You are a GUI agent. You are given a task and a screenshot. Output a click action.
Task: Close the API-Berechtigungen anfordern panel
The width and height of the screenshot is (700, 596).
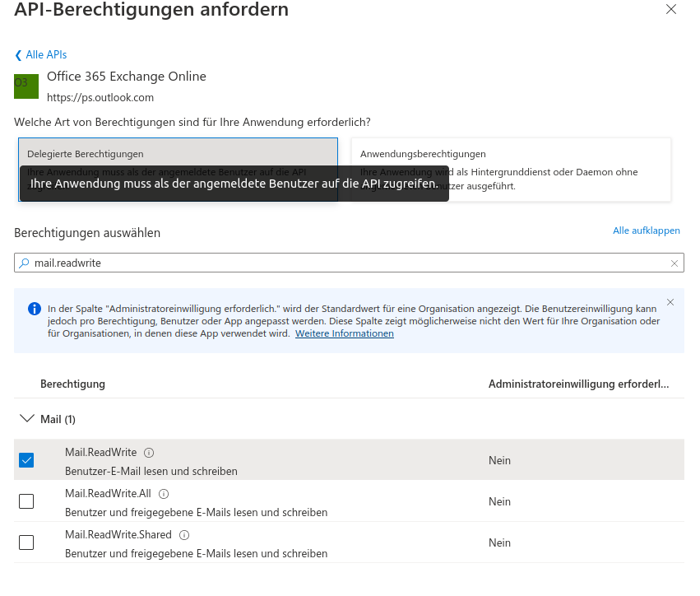tap(671, 9)
